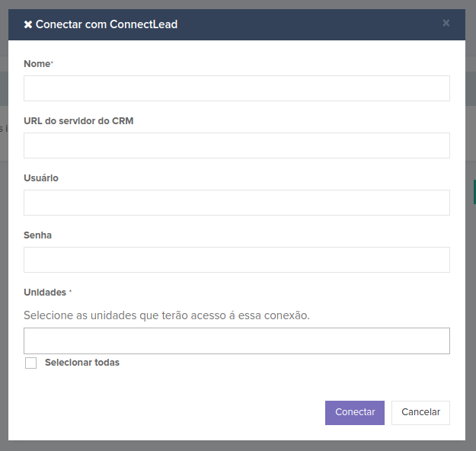This screenshot has width=476, height=451.
Task: Click the Usuário label
Action: (x=41, y=178)
